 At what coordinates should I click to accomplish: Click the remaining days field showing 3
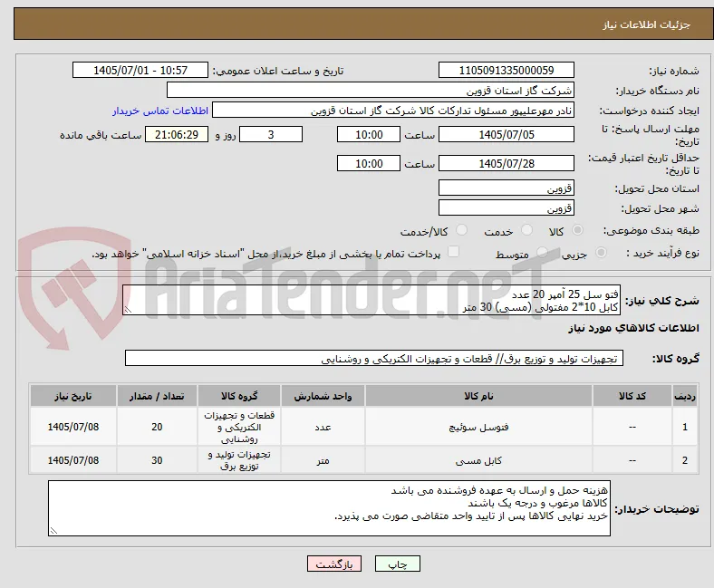pos(271,134)
